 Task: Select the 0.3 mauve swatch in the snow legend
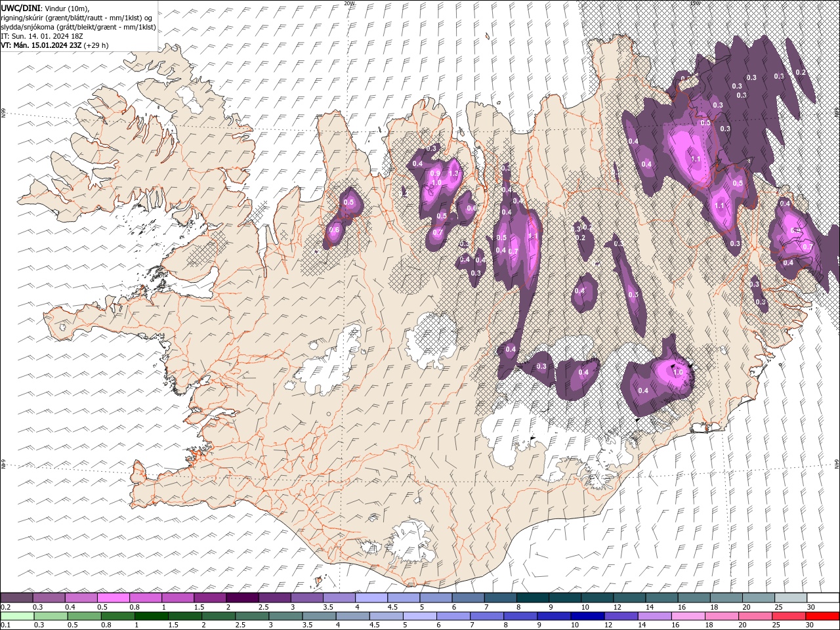click(x=49, y=598)
